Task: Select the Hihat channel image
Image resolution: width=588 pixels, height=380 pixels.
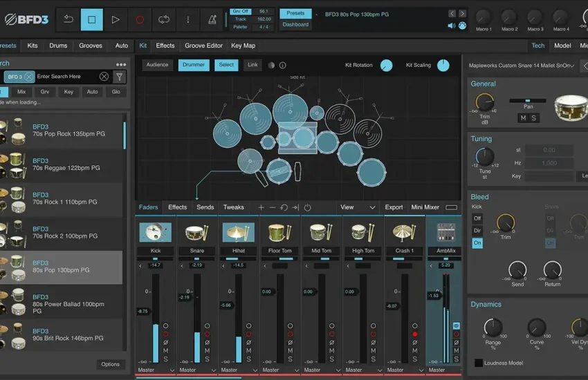Action: click(238, 232)
